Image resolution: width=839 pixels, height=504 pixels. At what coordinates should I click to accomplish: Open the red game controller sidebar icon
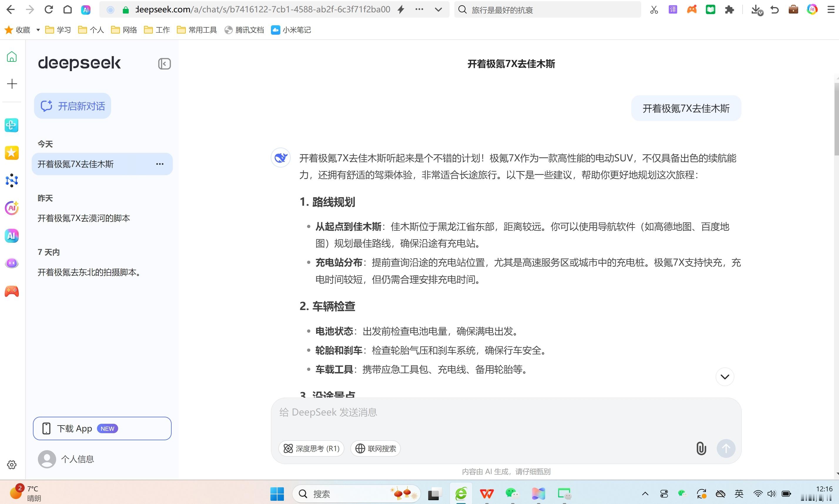click(12, 292)
